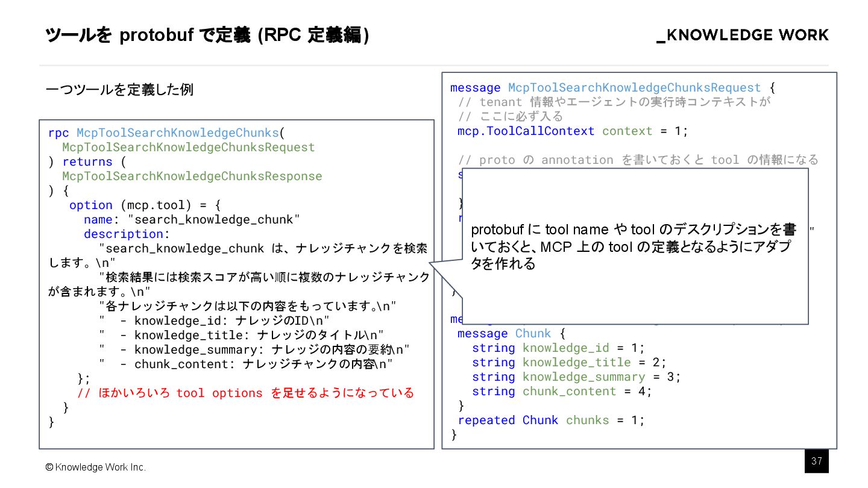Image resolution: width=868 pixels, height=488 pixels.
Task: Click 'McpToolSearchKnowledgeChunksRequest' in the rpc box
Action: (189, 147)
